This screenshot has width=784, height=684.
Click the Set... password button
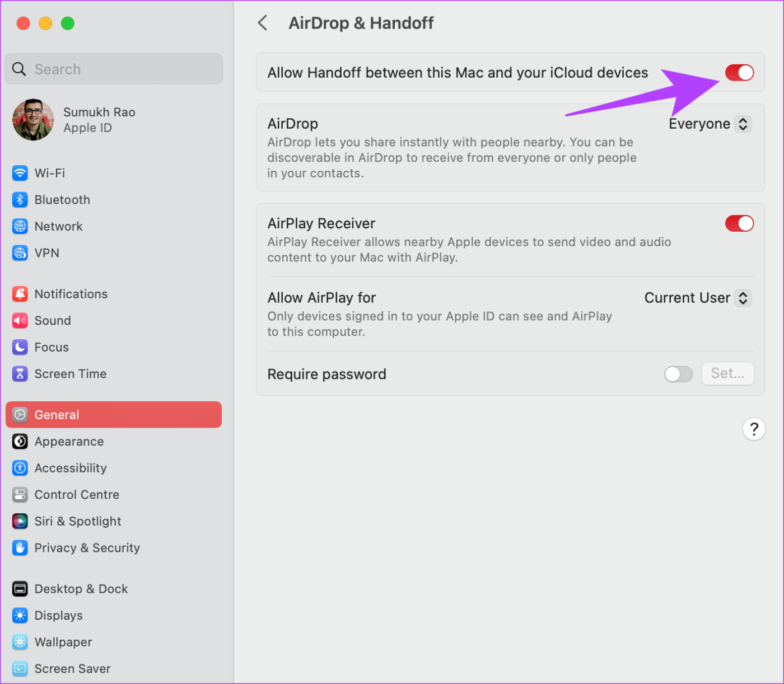[728, 373]
